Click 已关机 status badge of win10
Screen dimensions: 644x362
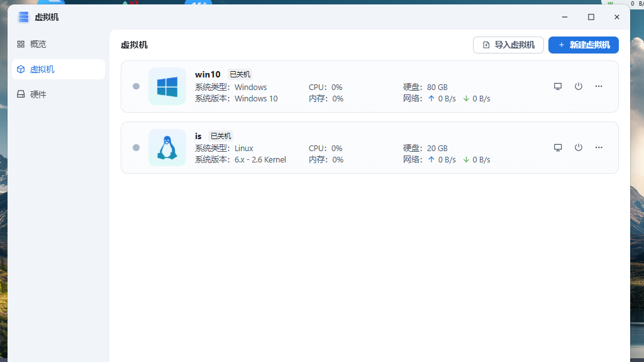click(x=240, y=74)
